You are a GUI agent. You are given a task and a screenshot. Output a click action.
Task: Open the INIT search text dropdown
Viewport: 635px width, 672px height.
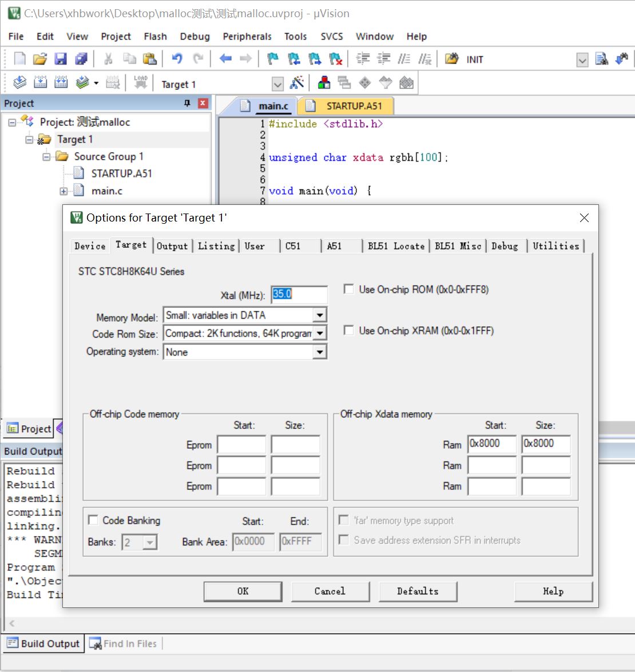582,60
